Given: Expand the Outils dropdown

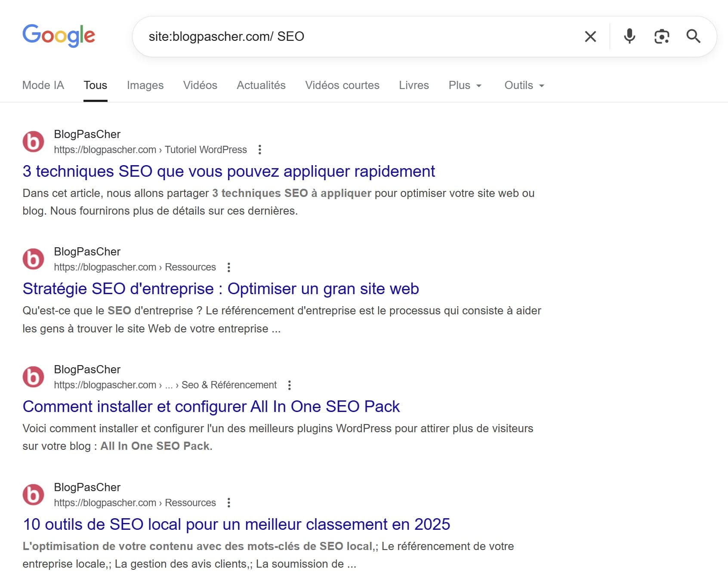Looking at the screenshot, I should [x=524, y=85].
